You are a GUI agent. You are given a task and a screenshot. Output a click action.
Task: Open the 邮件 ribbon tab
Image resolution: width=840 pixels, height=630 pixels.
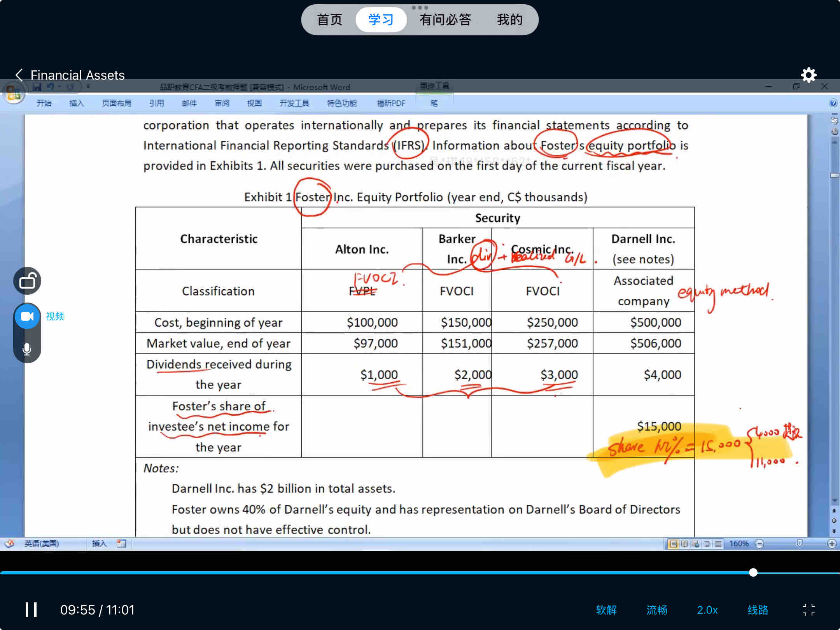(x=189, y=103)
